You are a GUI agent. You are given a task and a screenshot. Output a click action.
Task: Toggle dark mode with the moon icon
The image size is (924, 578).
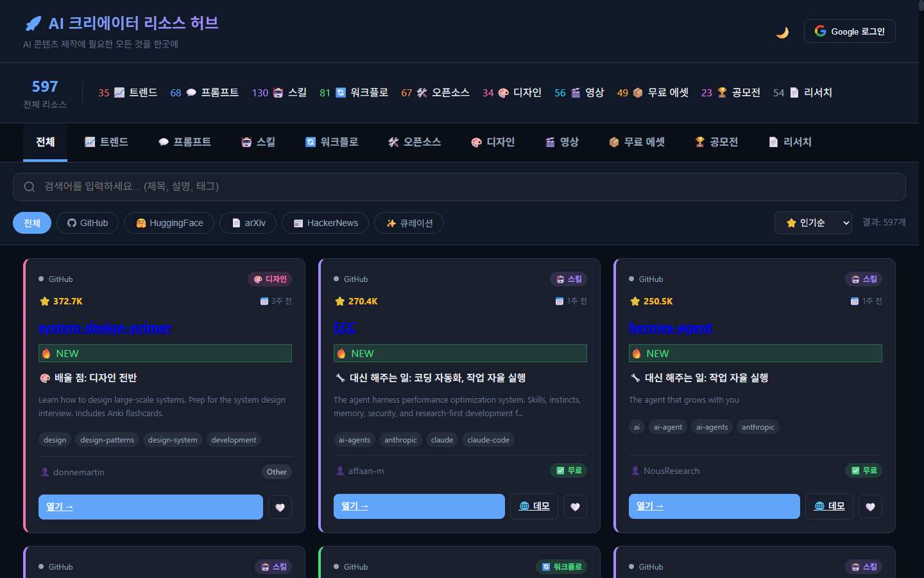tap(782, 32)
